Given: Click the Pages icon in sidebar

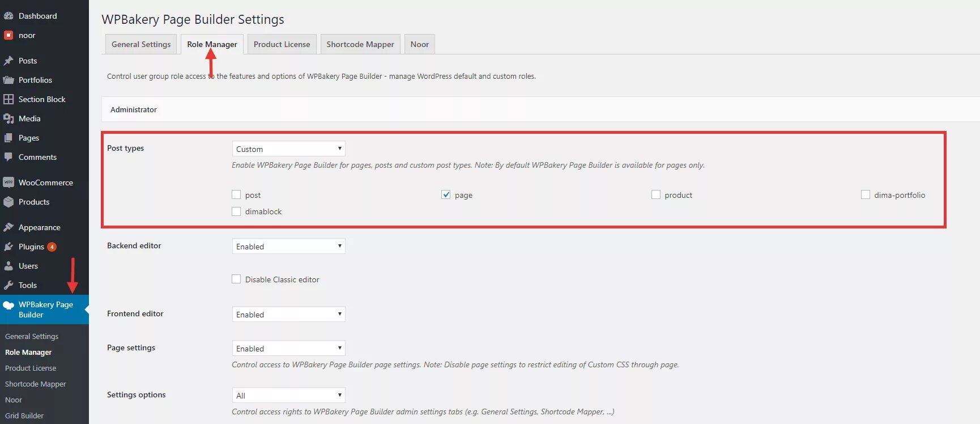Looking at the screenshot, I should [x=8, y=138].
